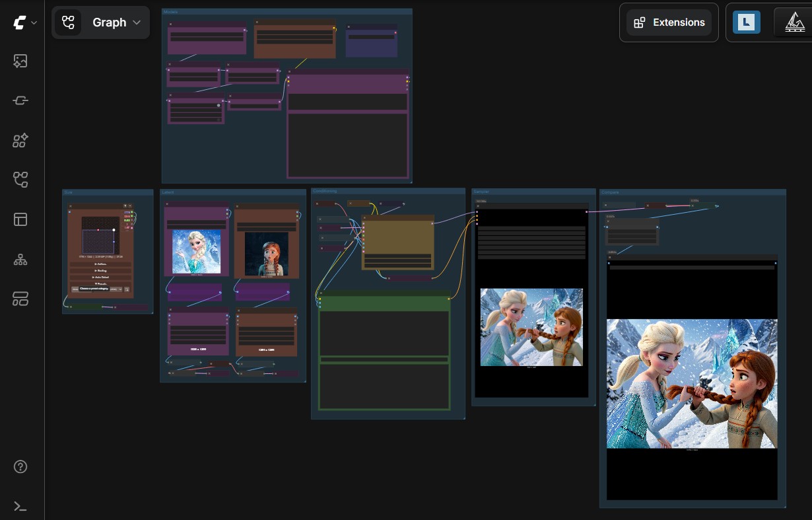
Task: Open the Extensions manager
Action: 669,22
